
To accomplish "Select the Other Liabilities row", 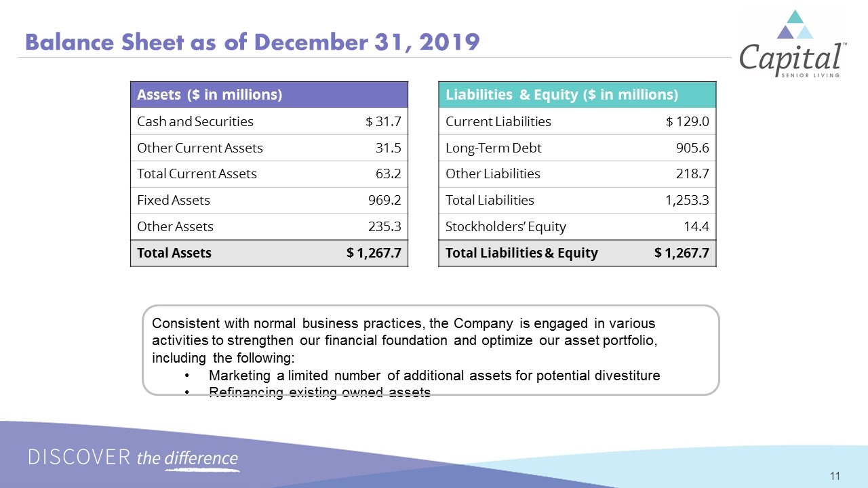I will point(578,174).
